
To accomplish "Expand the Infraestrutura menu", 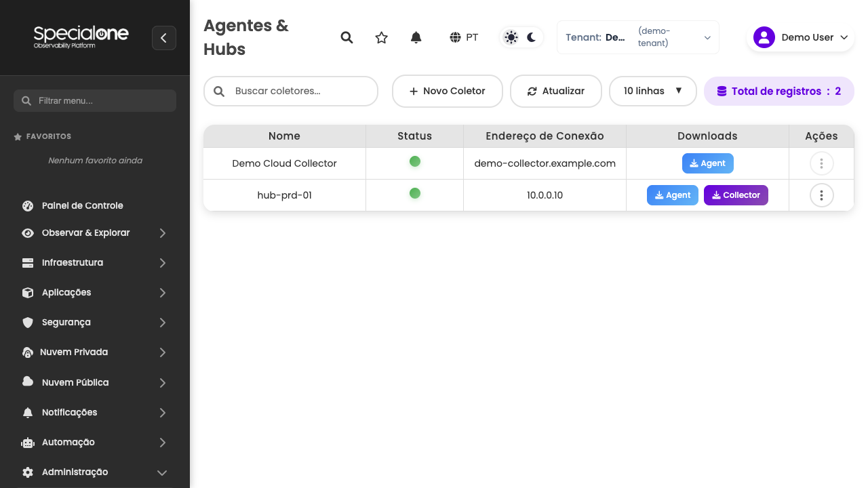I will tap(95, 263).
